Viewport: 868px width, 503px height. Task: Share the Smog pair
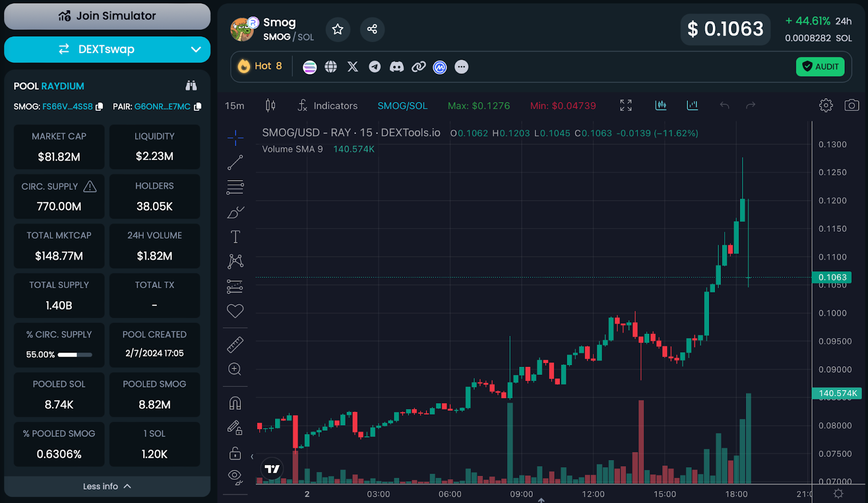tap(372, 29)
